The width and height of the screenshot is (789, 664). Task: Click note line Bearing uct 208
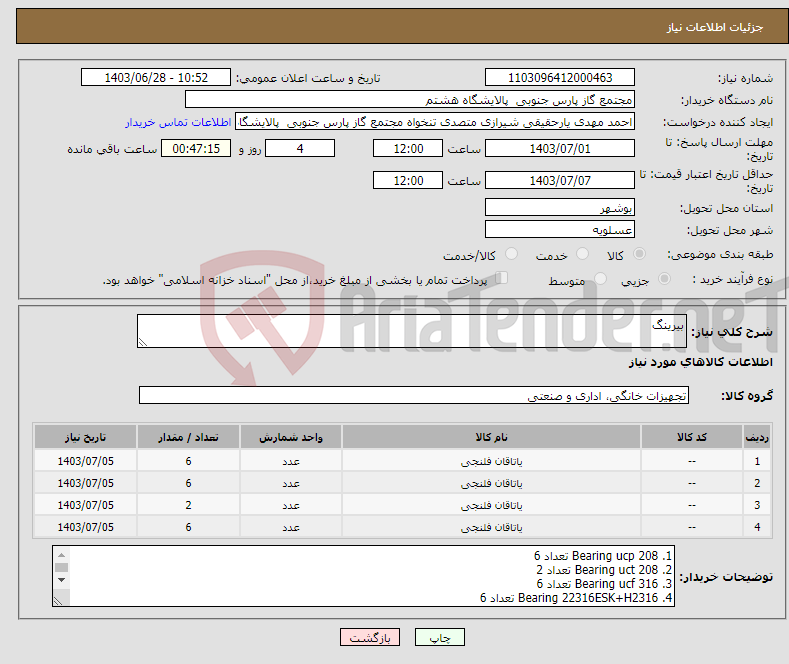pyautogui.click(x=604, y=570)
